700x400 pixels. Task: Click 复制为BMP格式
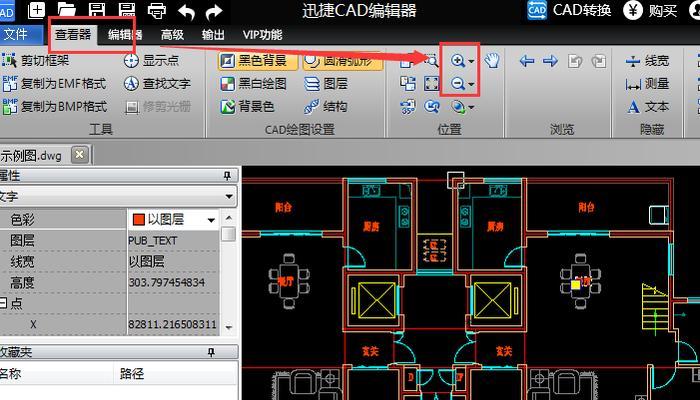click(x=55, y=107)
